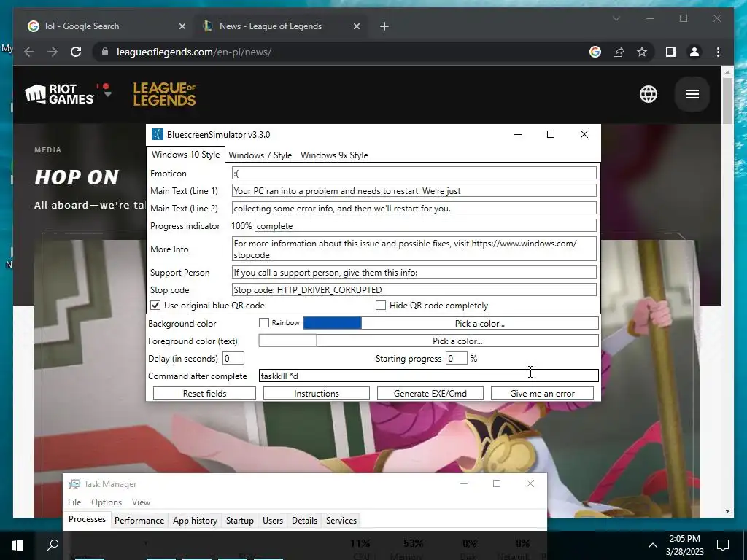Bookmark this page with the star icon
This screenshot has width=747, height=560.
pos(642,52)
